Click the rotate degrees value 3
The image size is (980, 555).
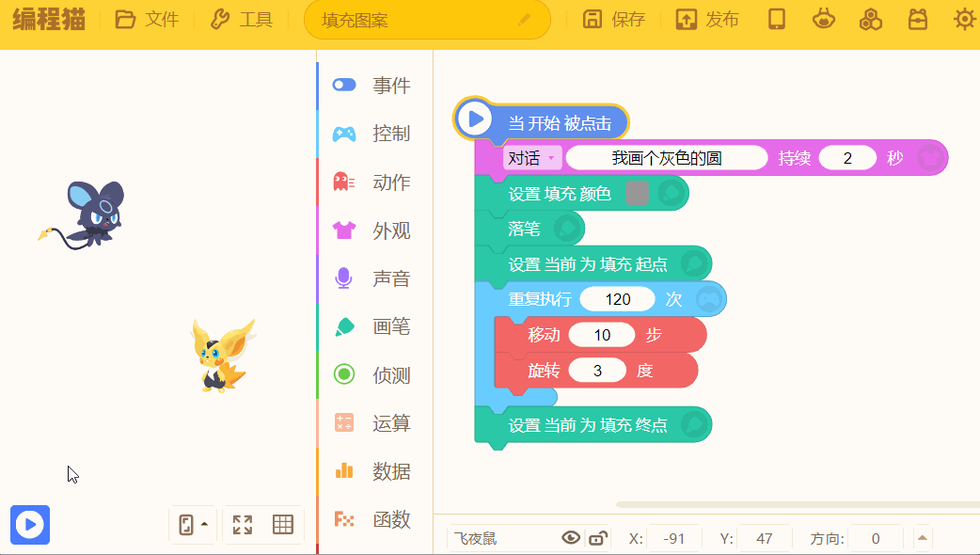[597, 371]
